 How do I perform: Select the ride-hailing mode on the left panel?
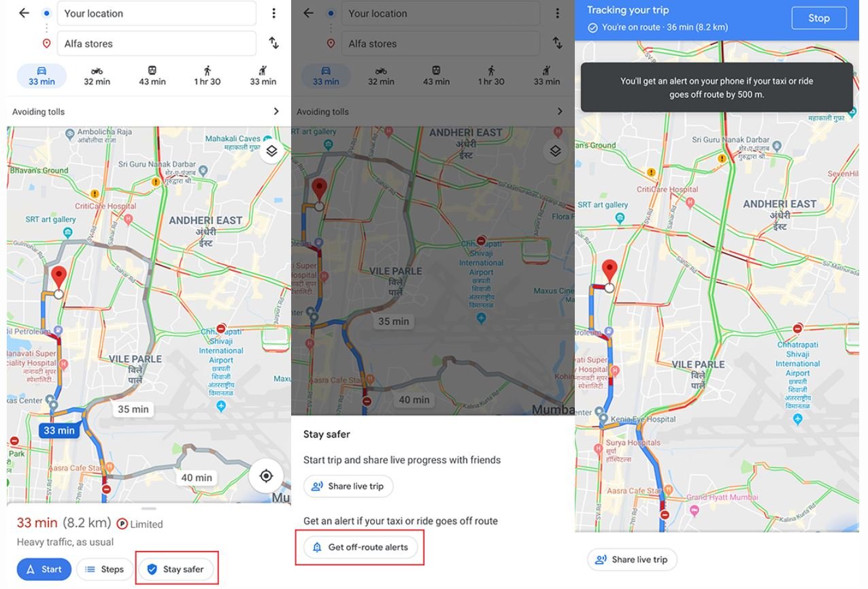[263, 75]
